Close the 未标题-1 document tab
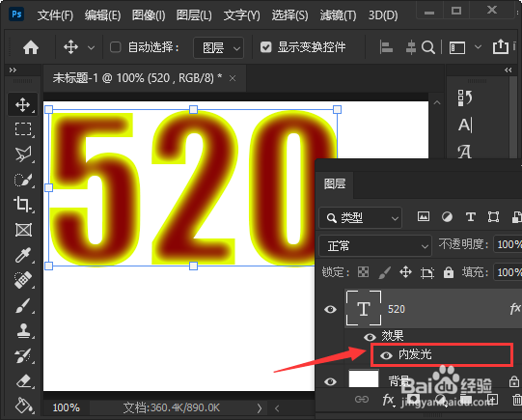This screenshot has width=522, height=420. 233,78
